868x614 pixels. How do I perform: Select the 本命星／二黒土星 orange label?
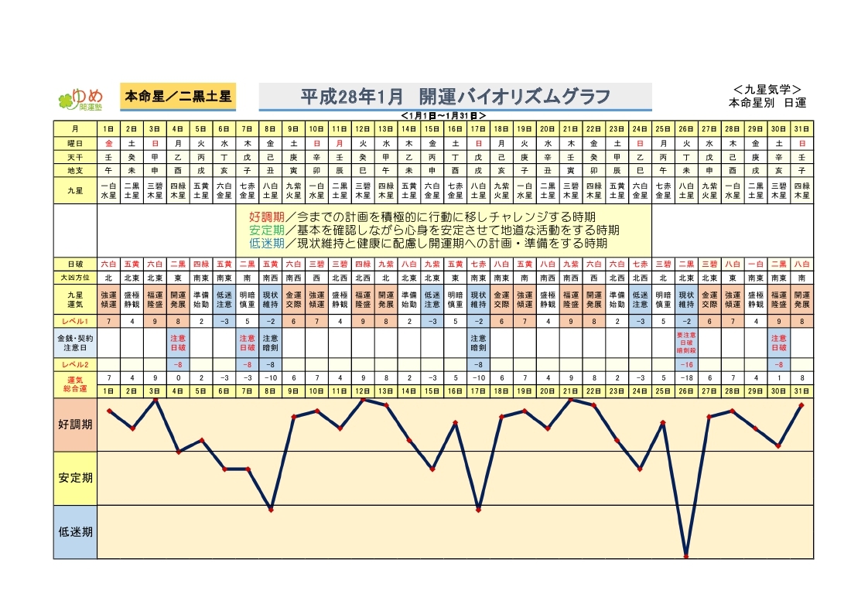(178, 97)
